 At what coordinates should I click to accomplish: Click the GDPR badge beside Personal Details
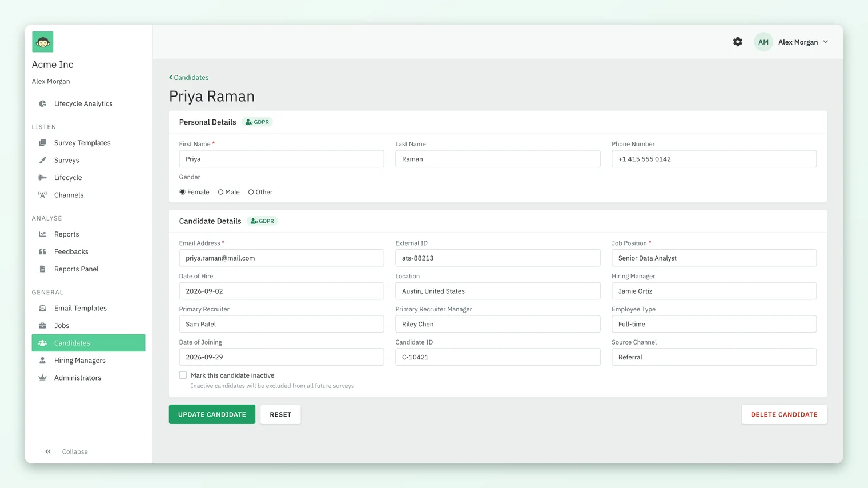(257, 122)
